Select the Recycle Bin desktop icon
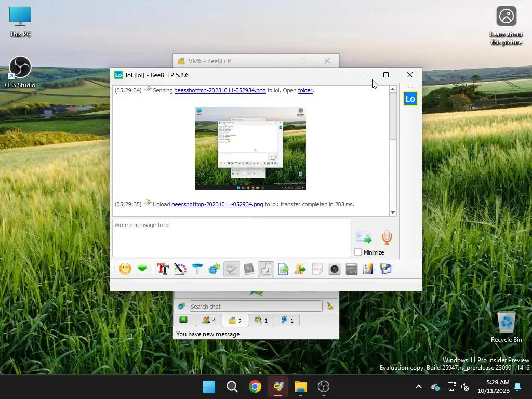The width and height of the screenshot is (532, 399). pos(506,327)
